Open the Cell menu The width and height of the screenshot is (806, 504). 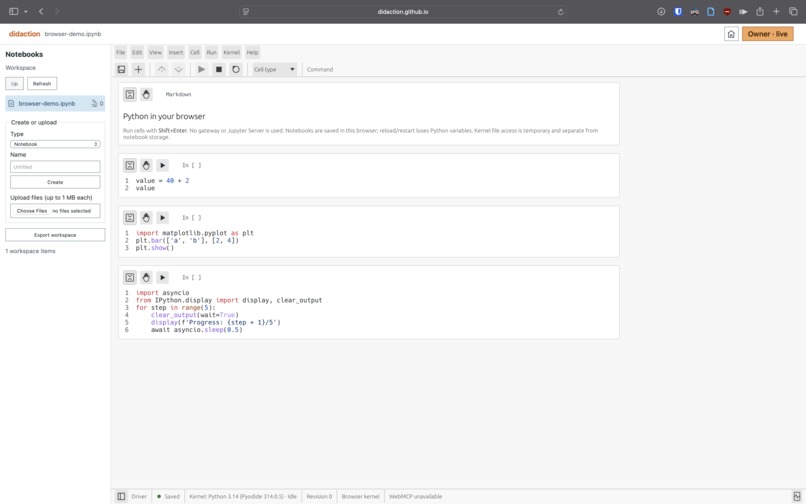195,52
